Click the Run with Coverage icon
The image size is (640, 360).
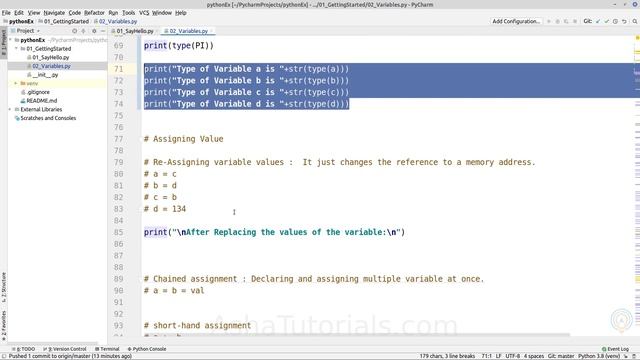click(566, 21)
